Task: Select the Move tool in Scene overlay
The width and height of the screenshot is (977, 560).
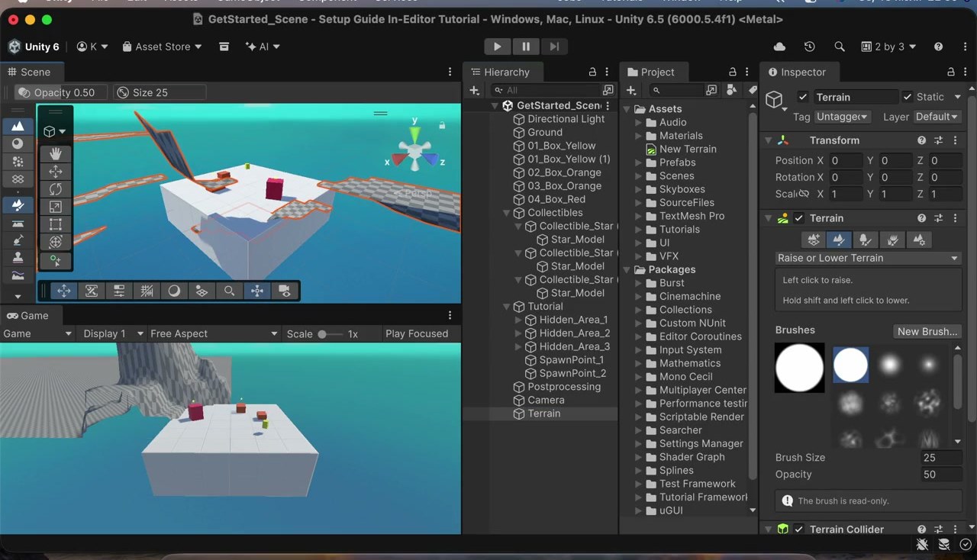Action: tap(56, 171)
